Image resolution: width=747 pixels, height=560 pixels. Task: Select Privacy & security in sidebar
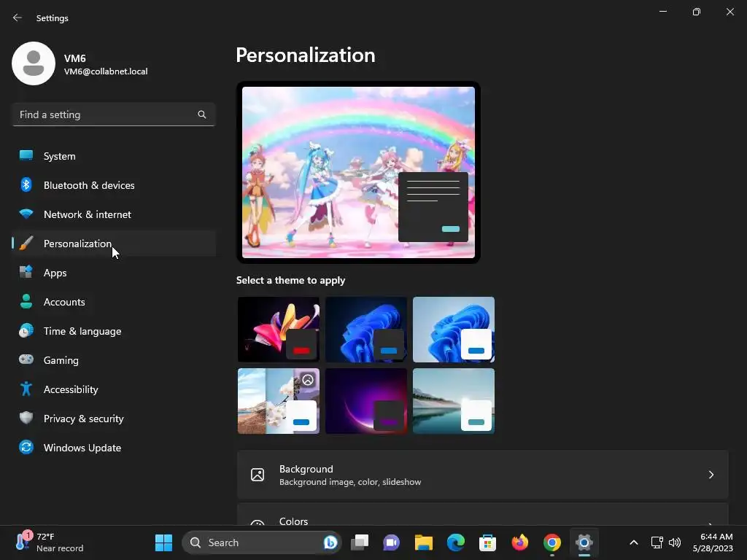click(113, 418)
